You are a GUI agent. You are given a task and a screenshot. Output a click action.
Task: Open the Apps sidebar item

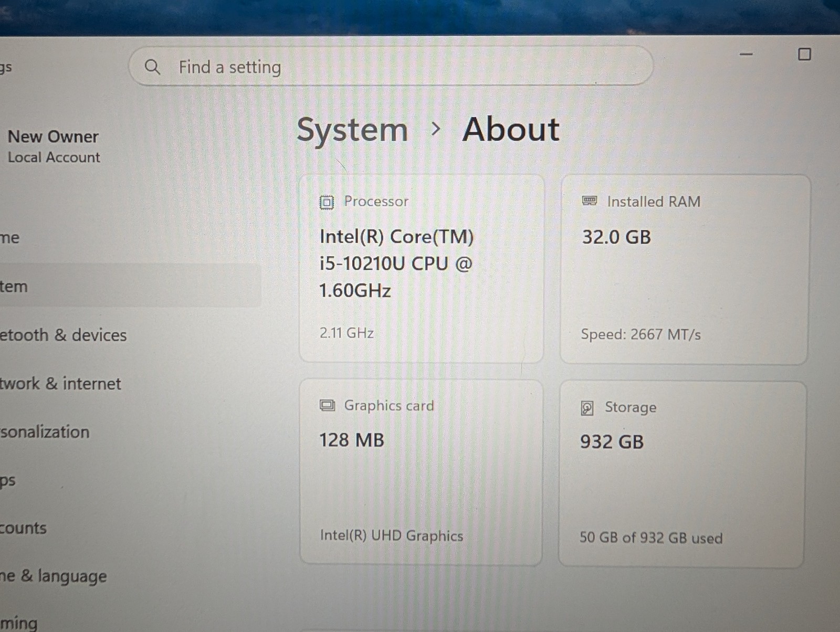click(8, 481)
